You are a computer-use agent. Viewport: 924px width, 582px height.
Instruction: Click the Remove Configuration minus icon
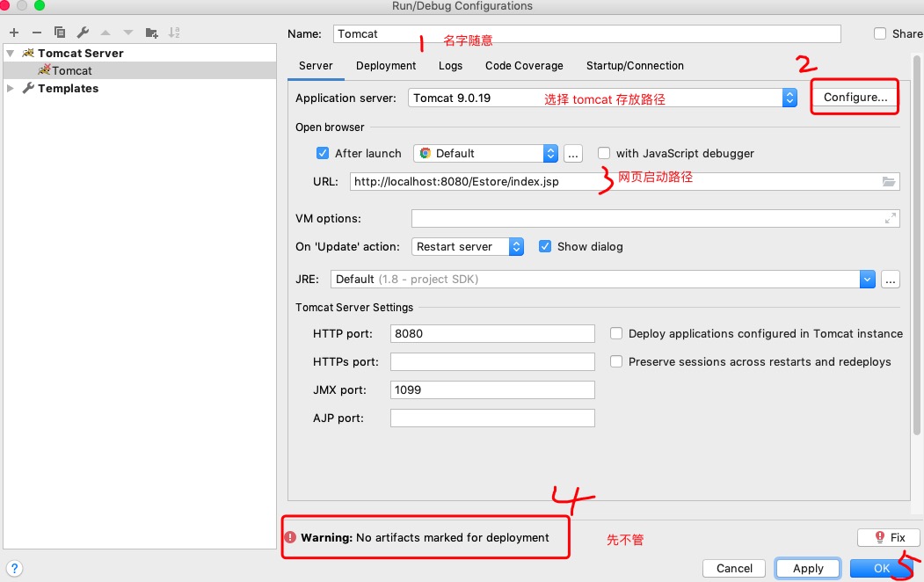point(37,33)
